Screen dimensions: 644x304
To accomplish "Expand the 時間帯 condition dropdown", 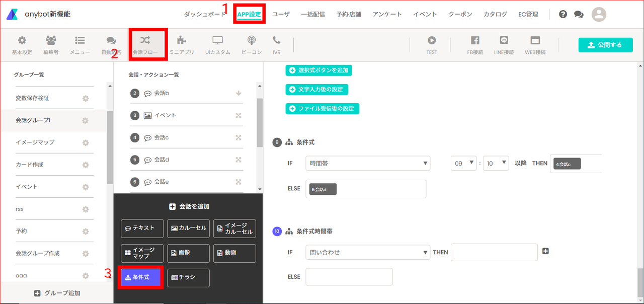I will click(x=368, y=163).
